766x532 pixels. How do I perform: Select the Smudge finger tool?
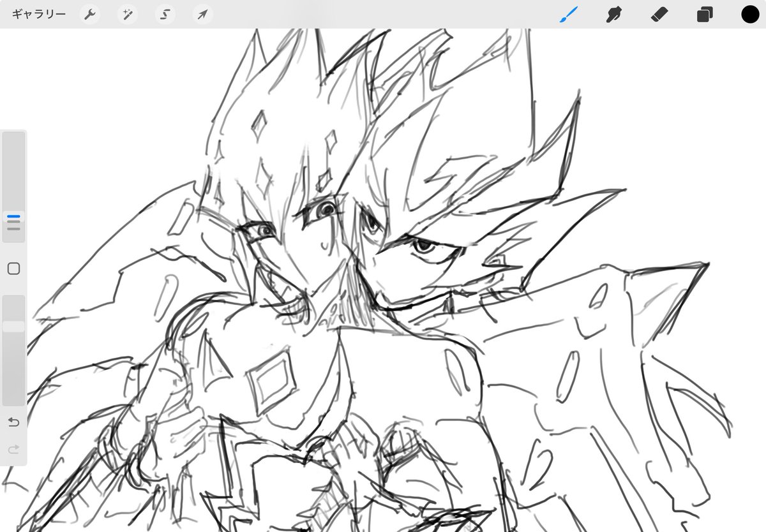pos(614,14)
